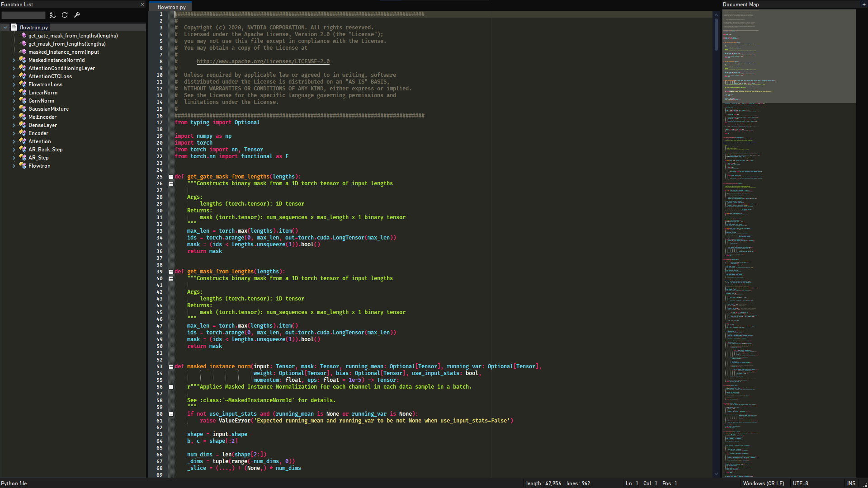Click class icon beside AR_Step
The height and width of the screenshot is (488, 868).
(23, 158)
